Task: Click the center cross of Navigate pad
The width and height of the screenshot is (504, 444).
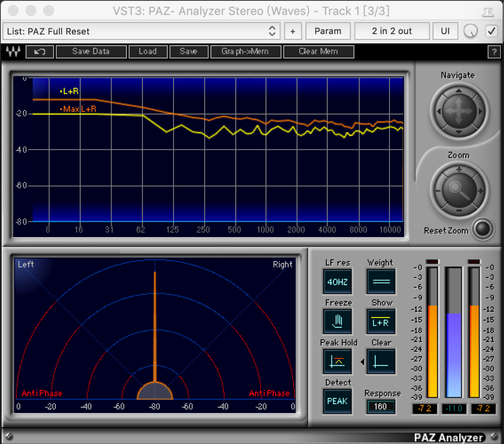Action: tap(459, 111)
